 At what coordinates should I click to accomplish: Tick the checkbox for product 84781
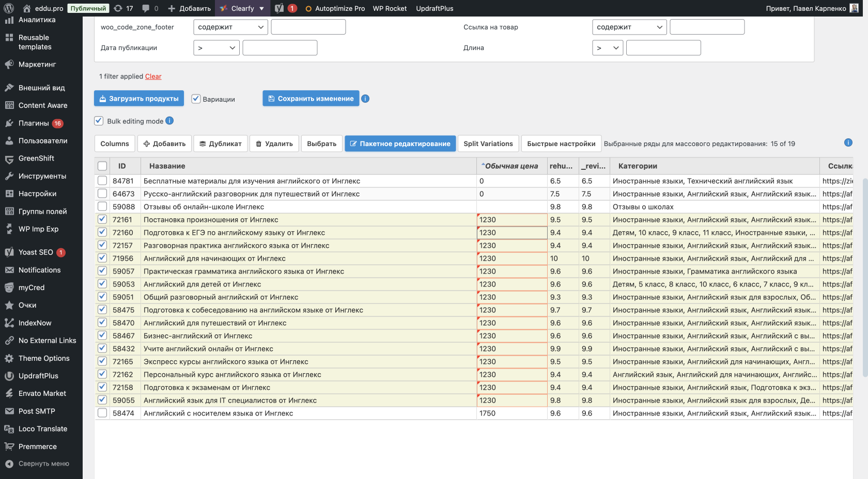click(x=102, y=181)
